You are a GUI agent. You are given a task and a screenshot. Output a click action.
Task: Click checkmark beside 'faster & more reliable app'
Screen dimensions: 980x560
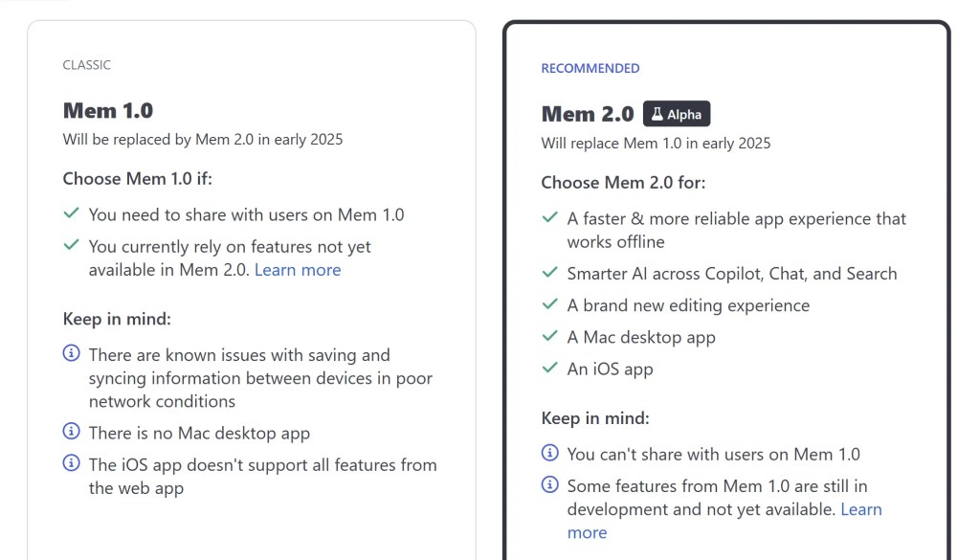(x=549, y=217)
